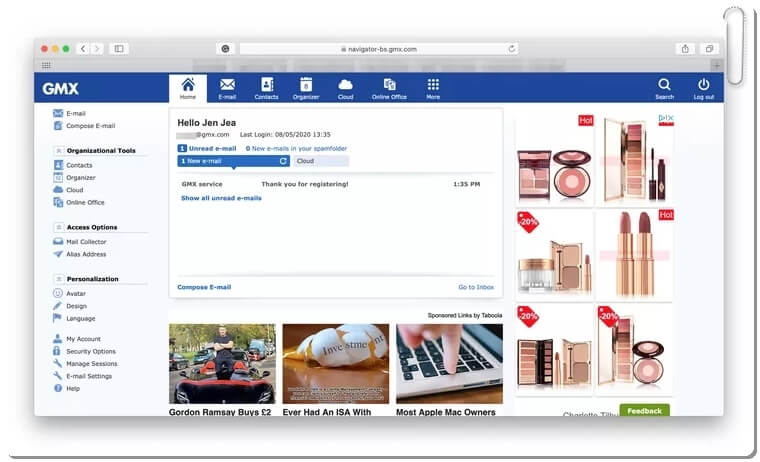Open a new tab with the plus button
The width and height of the screenshot is (760, 462).
716,65
